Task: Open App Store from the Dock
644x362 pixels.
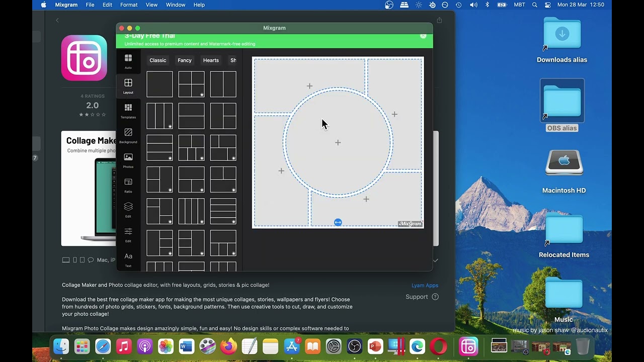Action: tap(292, 346)
